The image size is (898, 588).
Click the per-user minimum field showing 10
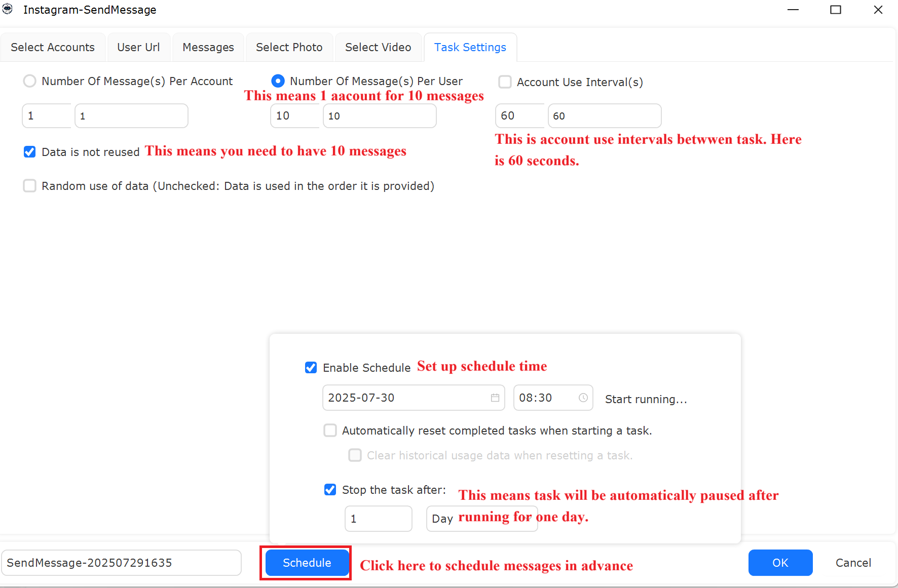[x=295, y=115]
